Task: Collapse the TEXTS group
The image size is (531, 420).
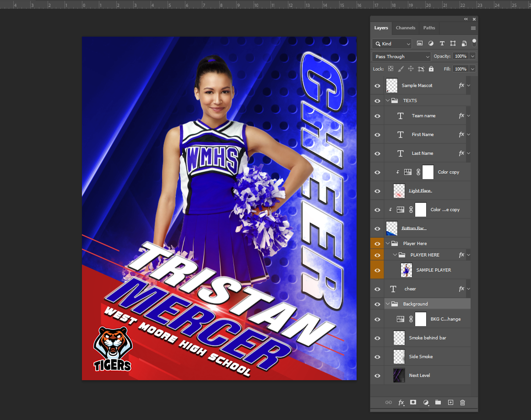Action: tap(388, 101)
